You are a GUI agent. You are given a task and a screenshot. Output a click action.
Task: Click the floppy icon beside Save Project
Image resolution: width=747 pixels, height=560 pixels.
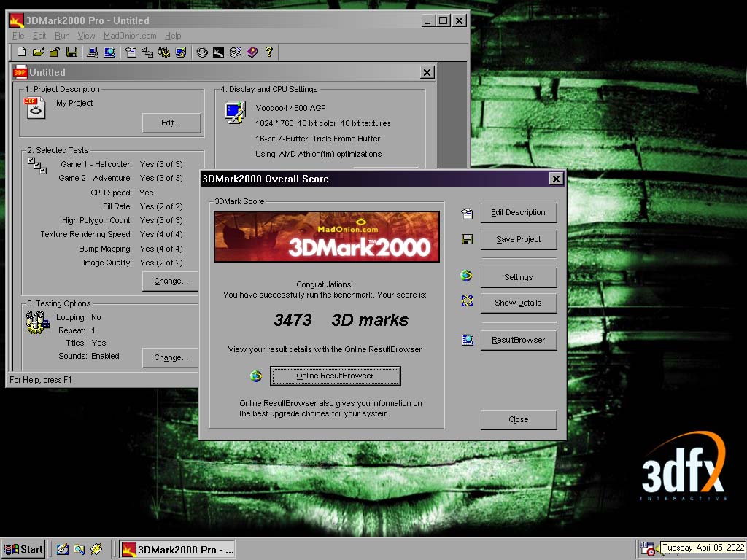pyautogui.click(x=467, y=239)
